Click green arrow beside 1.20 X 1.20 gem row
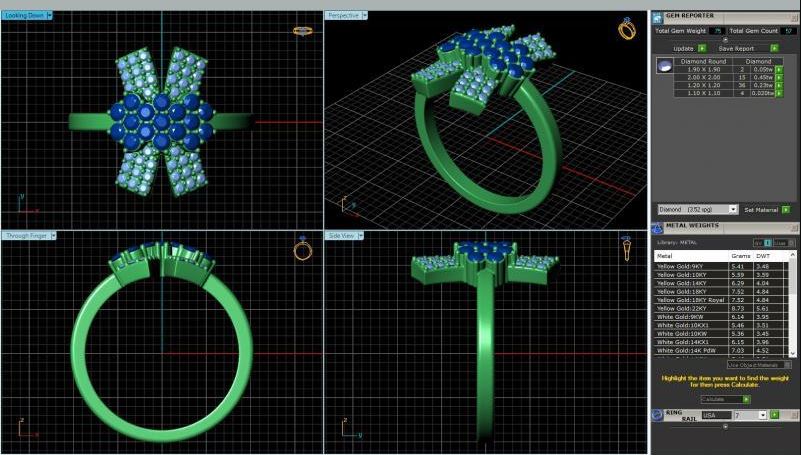This screenshot has width=801, height=455. [x=778, y=85]
